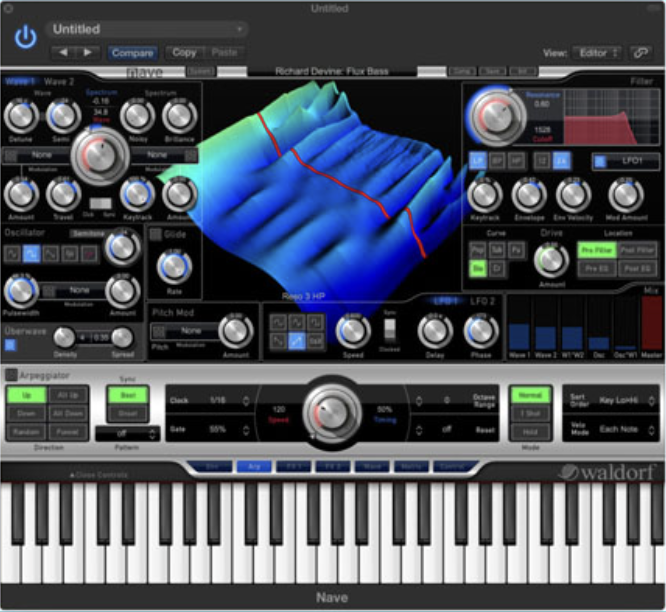Select LFO S&H shape

click(315, 341)
